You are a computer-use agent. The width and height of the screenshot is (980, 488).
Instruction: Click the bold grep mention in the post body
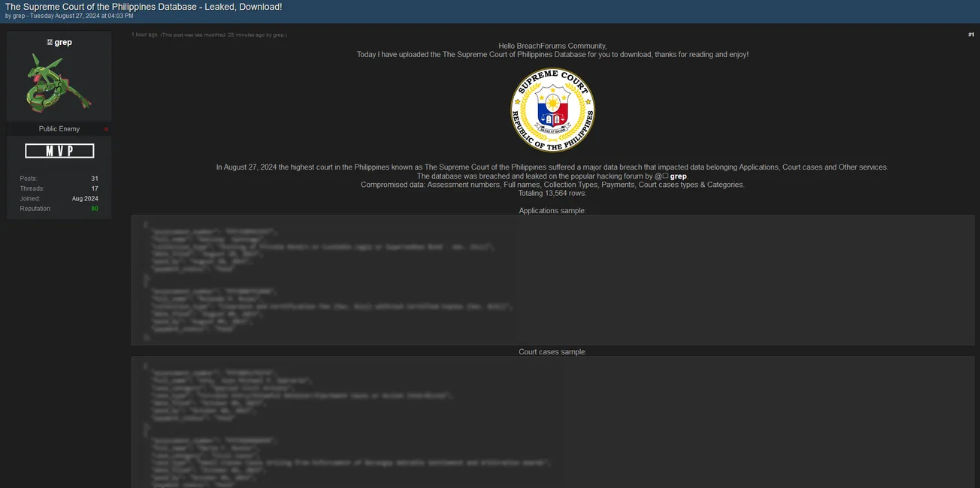[x=678, y=176]
